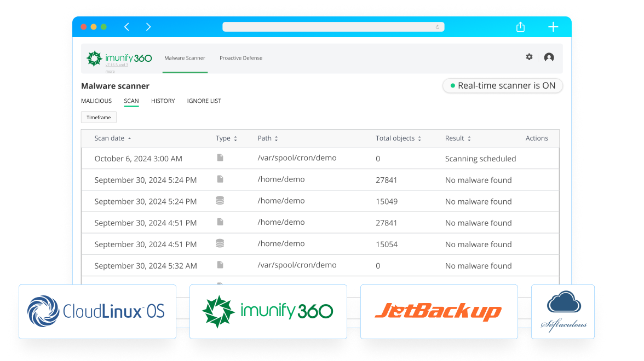Click the imunify360 logo in header
Screen dimensions: 644x361
[x=119, y=58]
